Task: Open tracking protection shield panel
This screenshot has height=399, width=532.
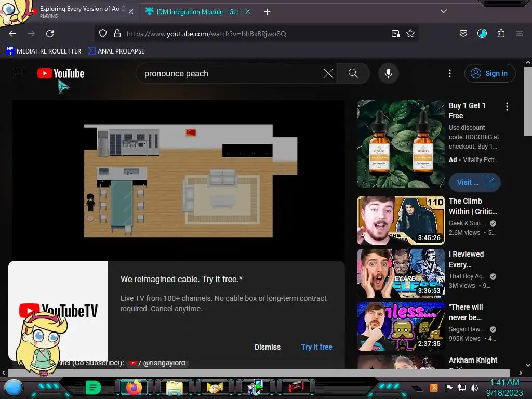Action: point(103,34)
